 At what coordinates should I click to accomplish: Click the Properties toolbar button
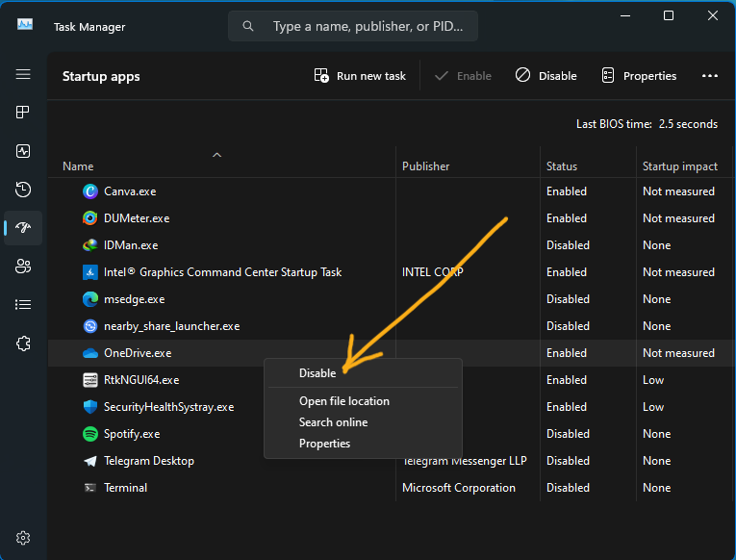(639, 76)
